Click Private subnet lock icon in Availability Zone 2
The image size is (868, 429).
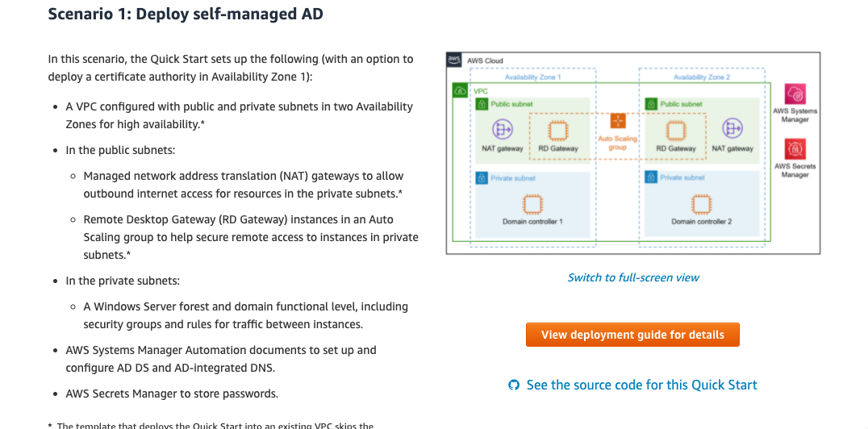(651, 178)
